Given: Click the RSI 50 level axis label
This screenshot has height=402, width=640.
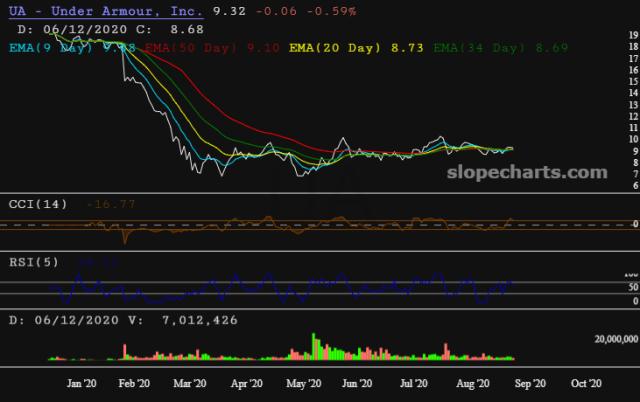Looking at the screenshot, I should 630,286.
